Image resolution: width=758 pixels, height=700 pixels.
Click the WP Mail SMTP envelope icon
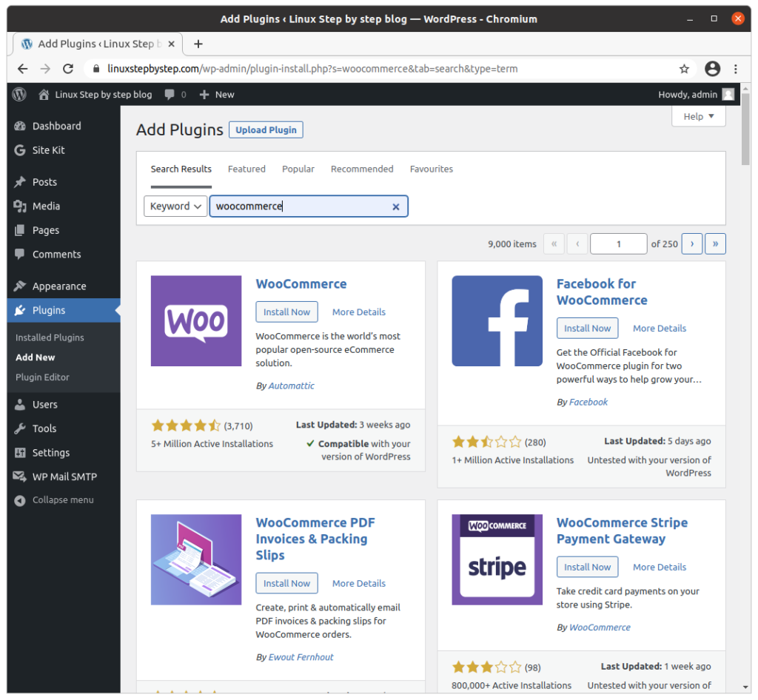(20, 477)
